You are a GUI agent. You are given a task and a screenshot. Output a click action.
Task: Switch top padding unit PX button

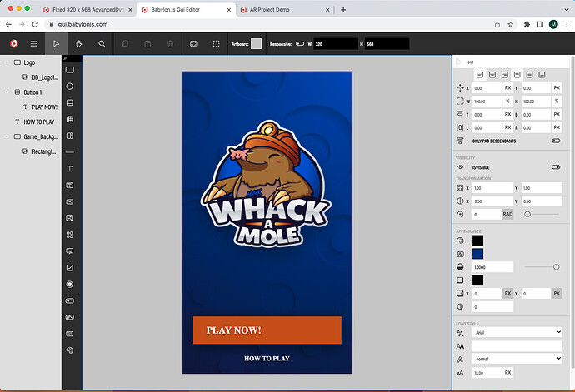point(507,114)
